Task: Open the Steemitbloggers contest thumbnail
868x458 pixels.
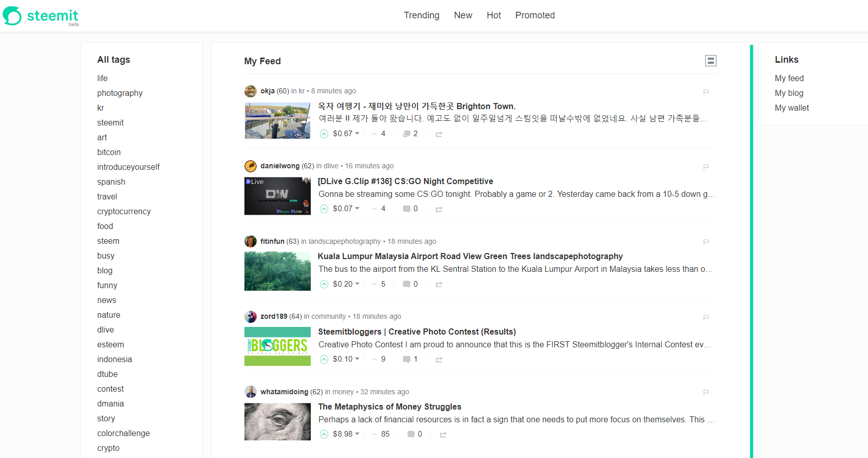Action: point(278,346)
